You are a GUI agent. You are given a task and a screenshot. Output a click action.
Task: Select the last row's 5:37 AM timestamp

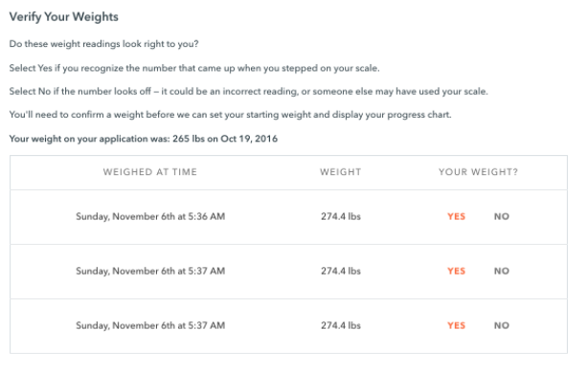click(x=150, y=325)
